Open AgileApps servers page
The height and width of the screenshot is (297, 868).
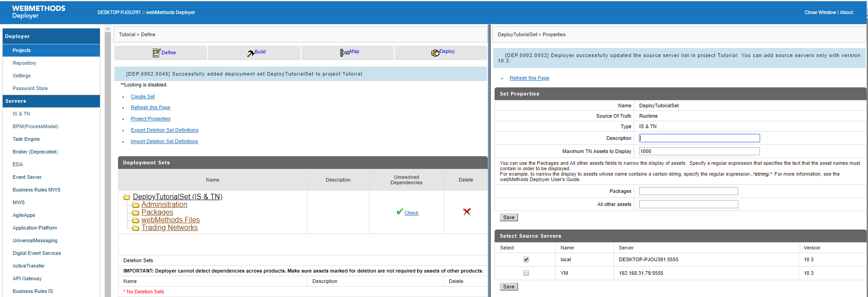point(24,215)
